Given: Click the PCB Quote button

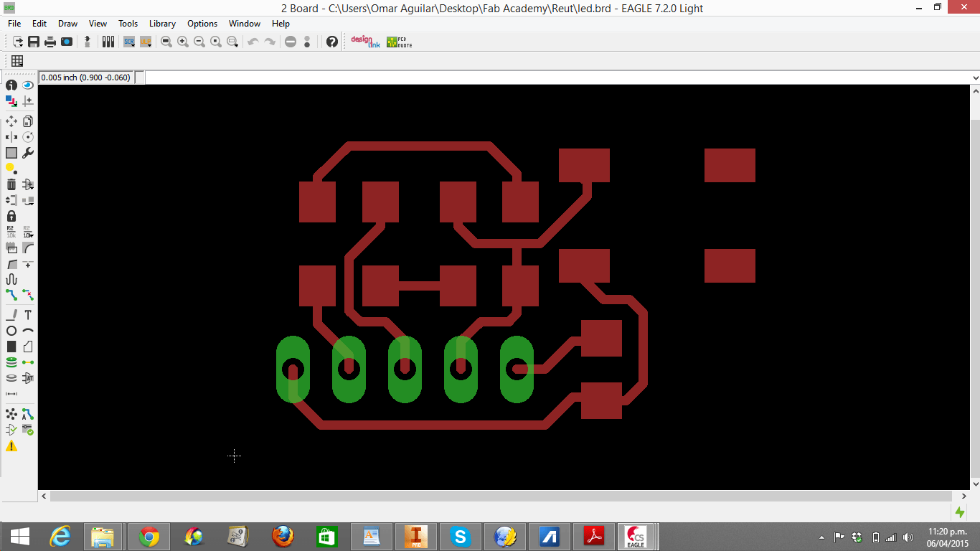Looking at the screenshot, I should point(399,42).
